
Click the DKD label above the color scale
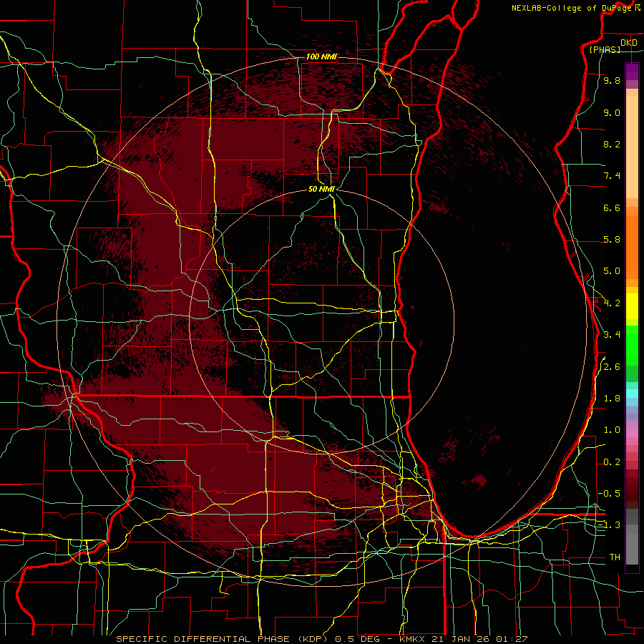[628, 43]
